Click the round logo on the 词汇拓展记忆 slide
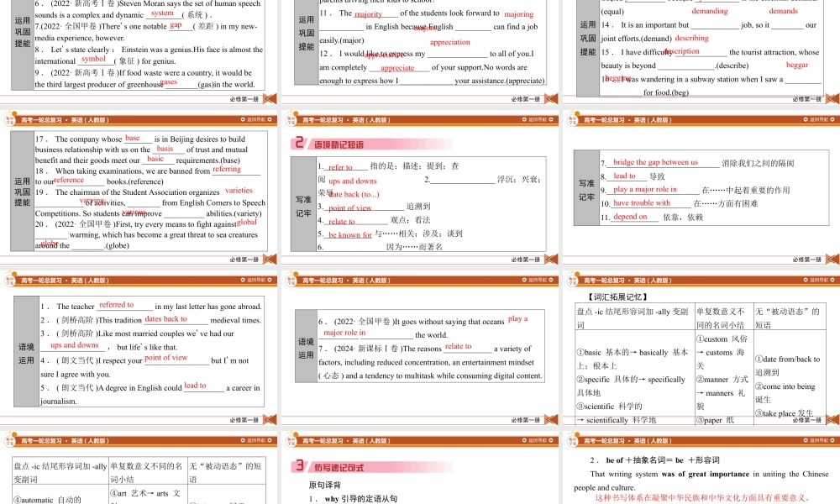Screen dimensions: 840x504 (573, 280)
